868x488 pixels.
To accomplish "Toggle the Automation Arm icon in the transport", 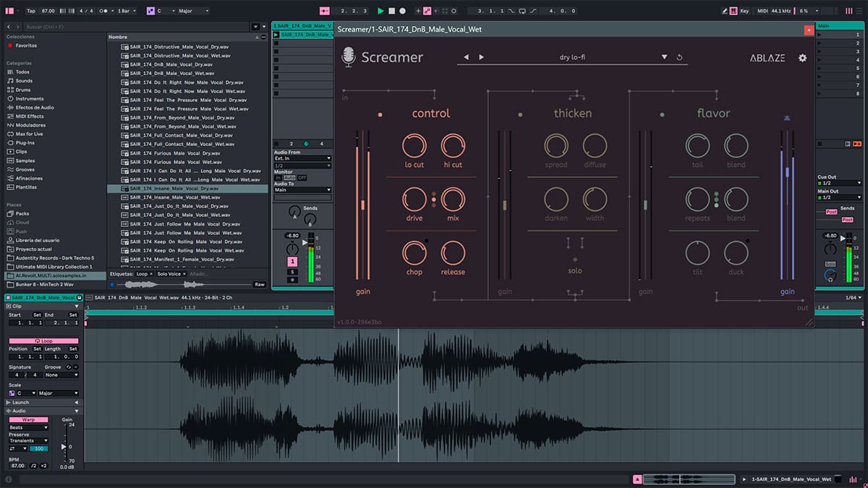I will point(429,11).
